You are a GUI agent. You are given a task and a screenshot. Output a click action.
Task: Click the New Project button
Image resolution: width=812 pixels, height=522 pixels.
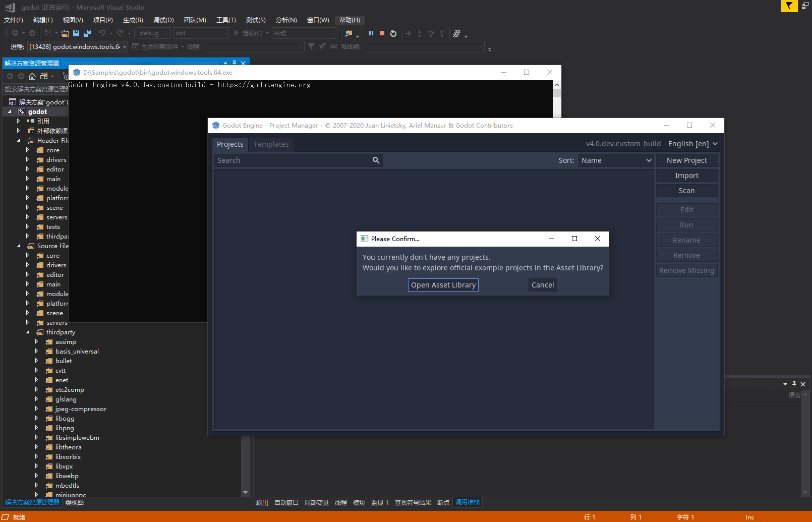coord(687,160)
